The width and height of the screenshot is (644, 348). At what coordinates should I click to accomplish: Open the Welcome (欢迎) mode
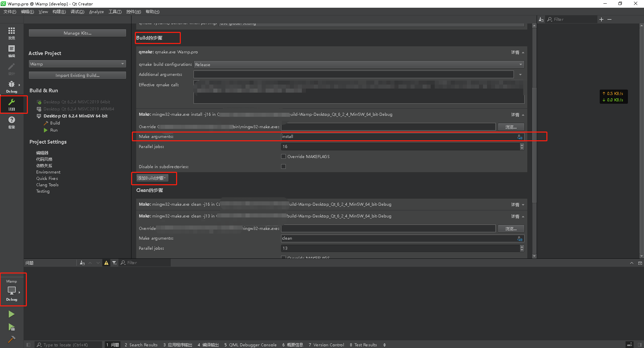click(12, 33)
